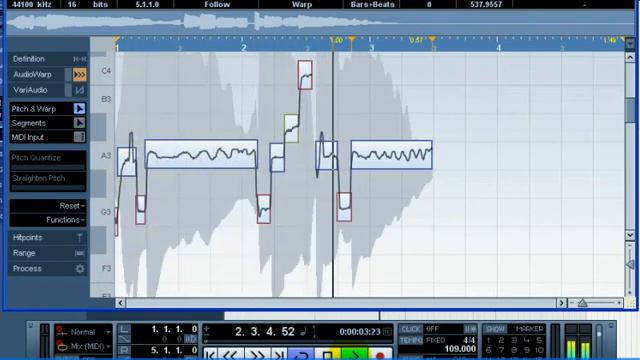Jump to marker 1 in transport
The height and width of the screenshot is (360, 640).
488,340
